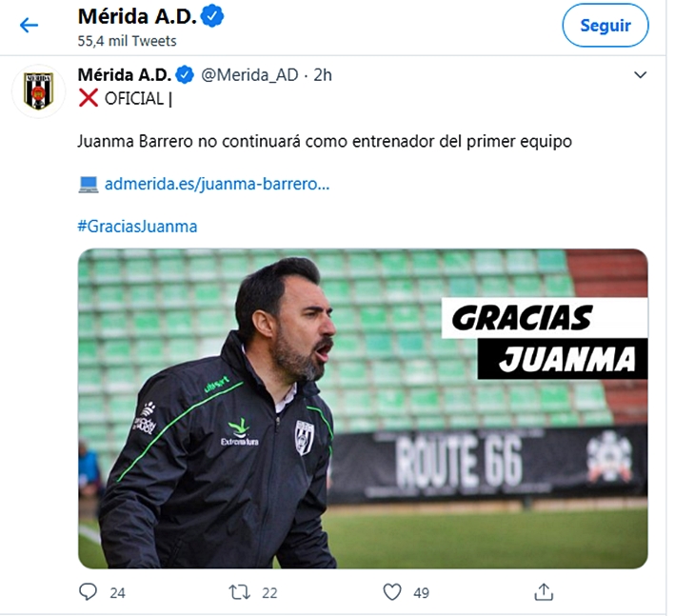Click the Seguir follow button
695x616 pixels.
pos(605,26)
